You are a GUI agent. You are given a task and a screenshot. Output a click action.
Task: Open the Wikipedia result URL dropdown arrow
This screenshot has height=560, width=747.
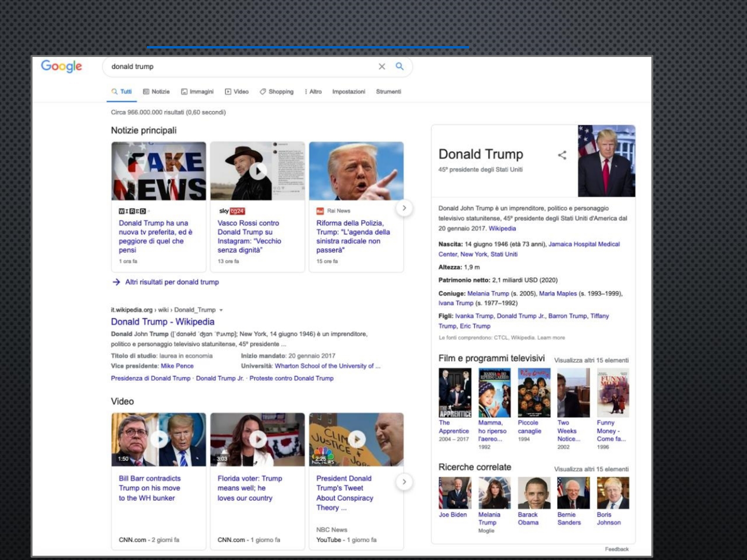221,310
